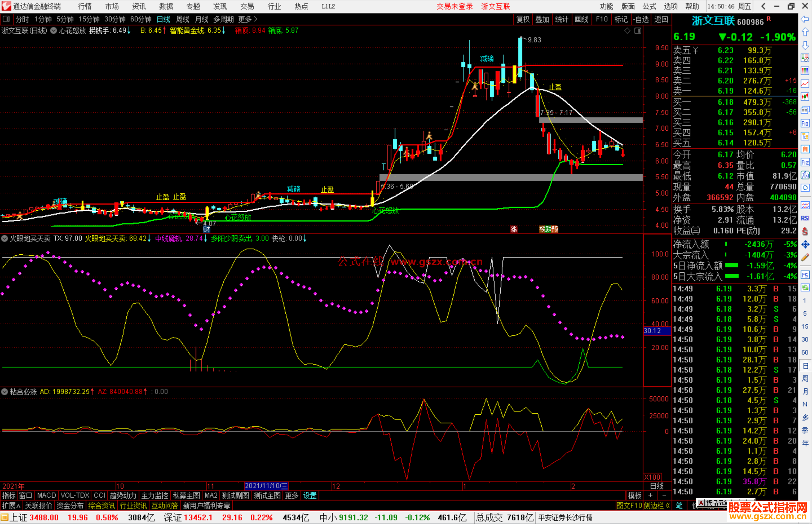Zoom in chart with the + button
The height and width of the screenshot is (524, 812).
point(651,496)
